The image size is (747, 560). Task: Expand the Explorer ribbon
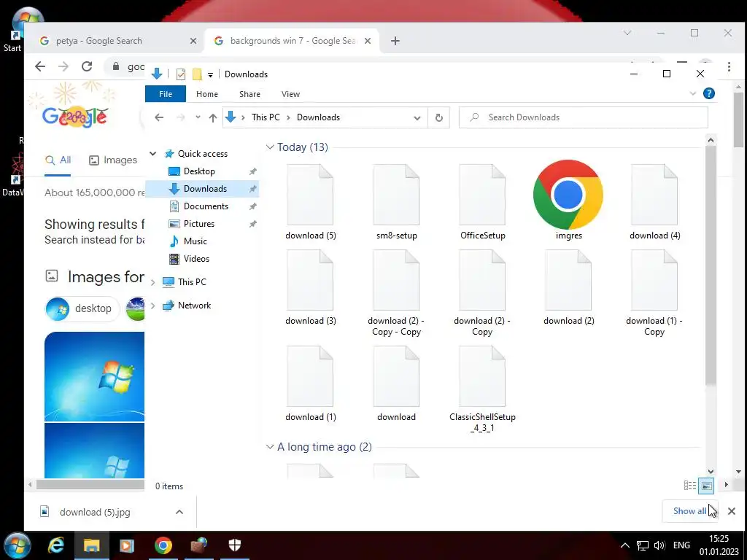(693, 94)
